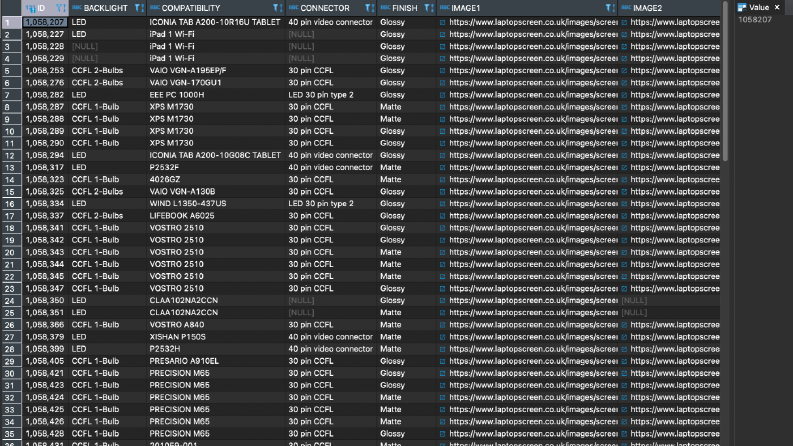Click the link icon beside row 12 IMAGE1 URL
Image resolution: width=793 pixels, height=446 pixels.
click(x=443, y=156)
